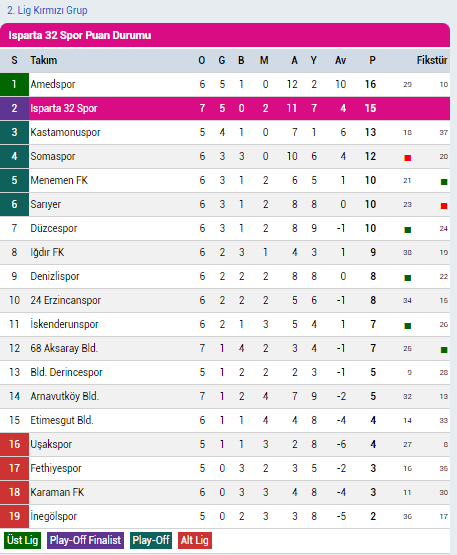Click the green fixture square in İskenderunspor row

407,326
